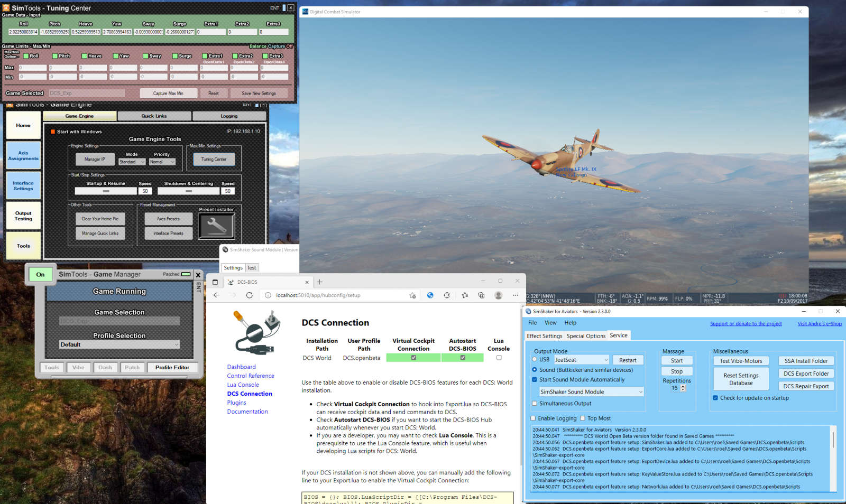Open Support or donate to the project link

746,324
